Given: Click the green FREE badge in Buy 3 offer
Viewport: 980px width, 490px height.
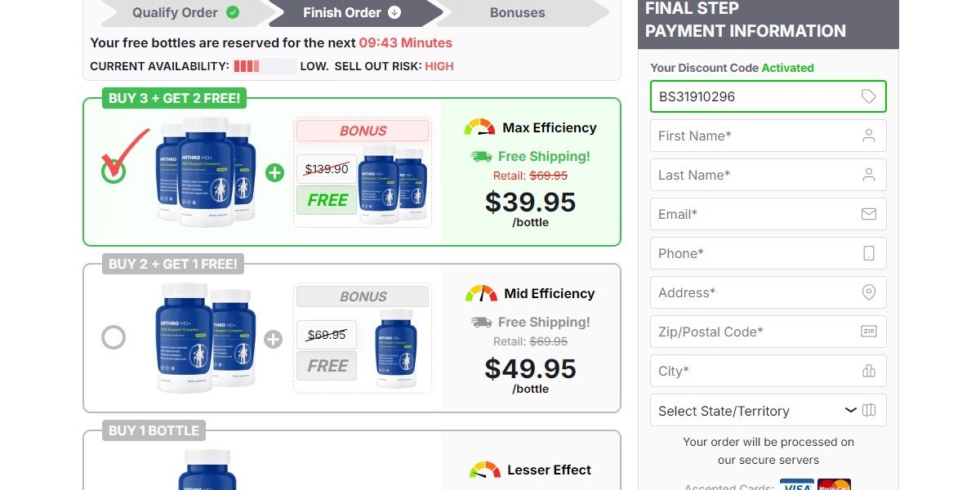Looking at the screenshot, I should point(327,200).
